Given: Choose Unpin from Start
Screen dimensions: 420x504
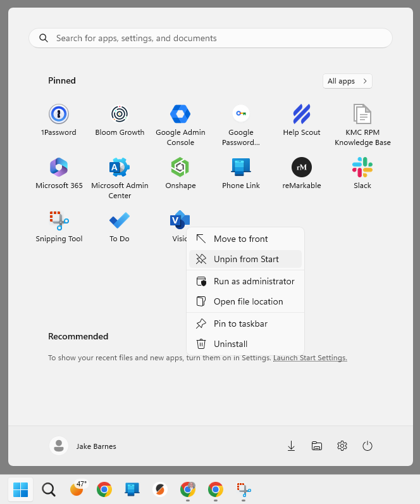Looking at the screenshot, I should [x=245, y=259].
